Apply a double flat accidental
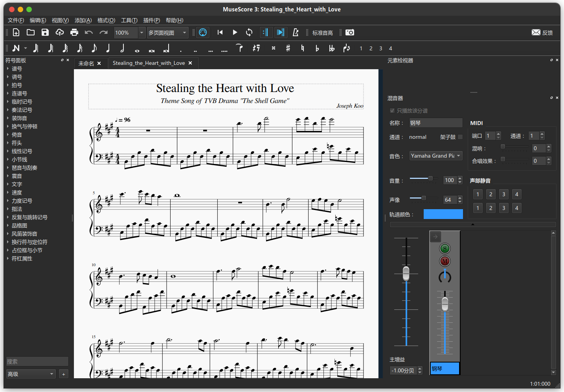The width and height of the screenshot is (564, 392). 332,48
